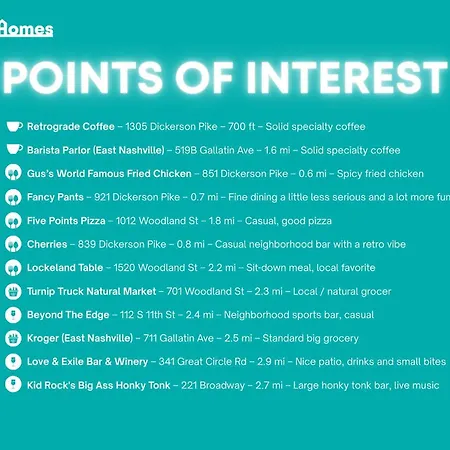Click the restaurant icon beside Cherries
This screenshot has width=450, height=450.
click(13, 244)
